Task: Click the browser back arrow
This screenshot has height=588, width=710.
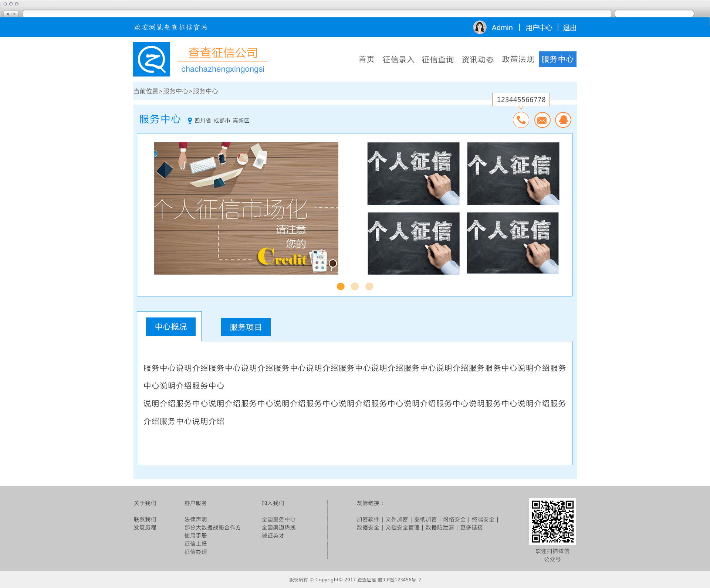Action: [7, 14]
